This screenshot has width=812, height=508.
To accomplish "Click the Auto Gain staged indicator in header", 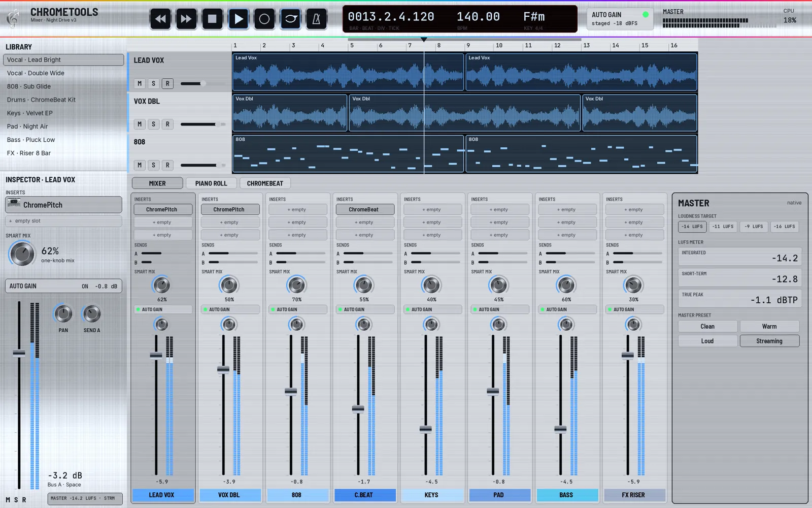I will click(x=620, y=19).
